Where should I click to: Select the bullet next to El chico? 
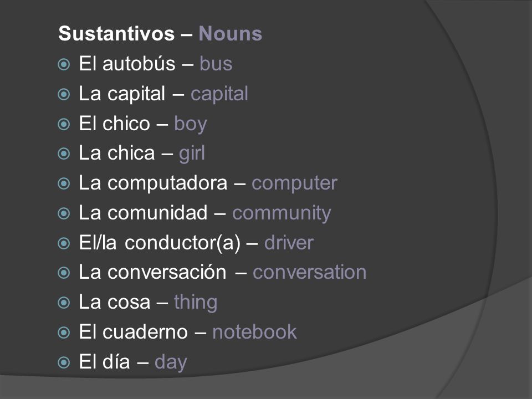click(64, 124)
